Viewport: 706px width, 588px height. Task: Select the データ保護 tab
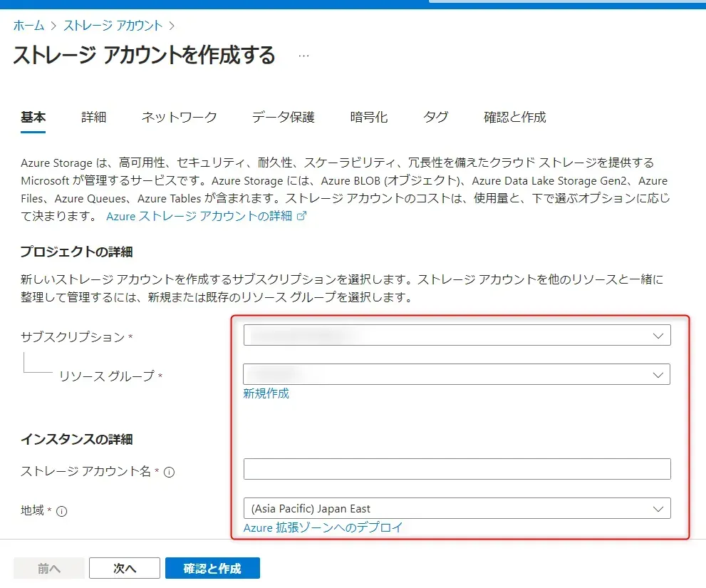(283, 118)
